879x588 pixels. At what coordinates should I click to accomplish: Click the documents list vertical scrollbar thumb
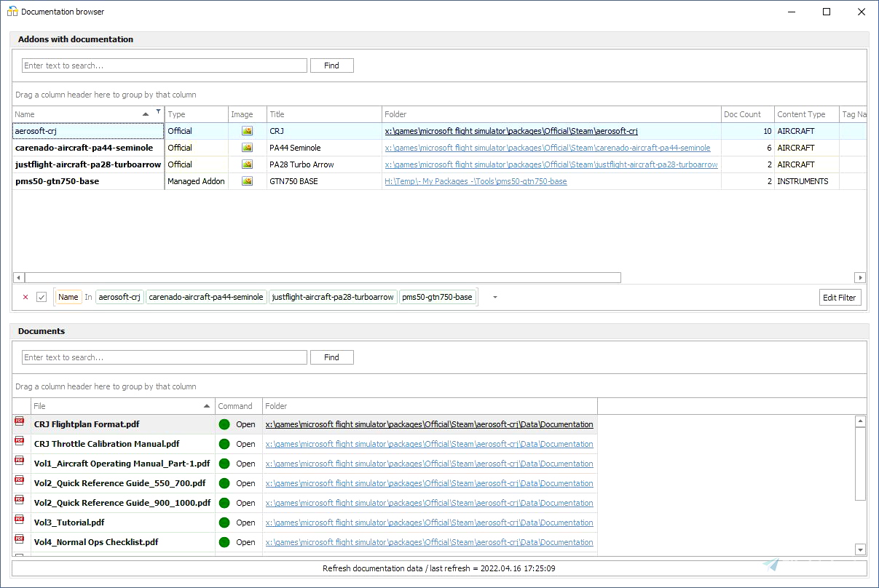pos(860,464)
